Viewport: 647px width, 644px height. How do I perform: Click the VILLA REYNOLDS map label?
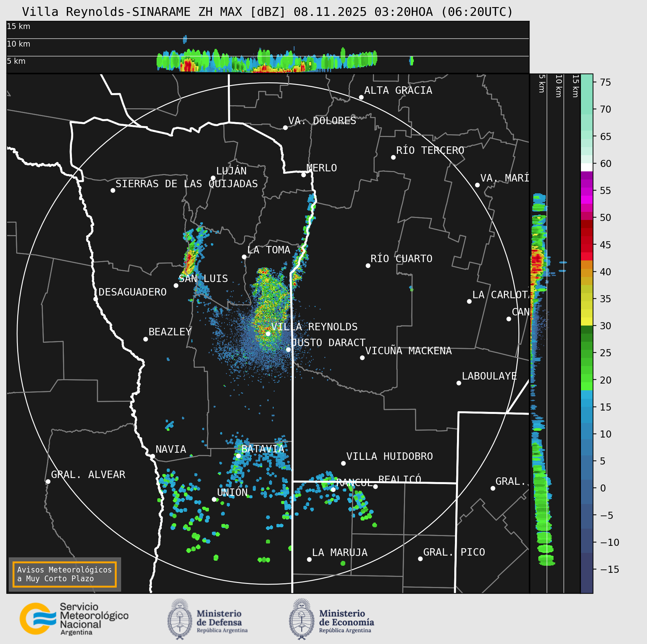tap(314, 327)
